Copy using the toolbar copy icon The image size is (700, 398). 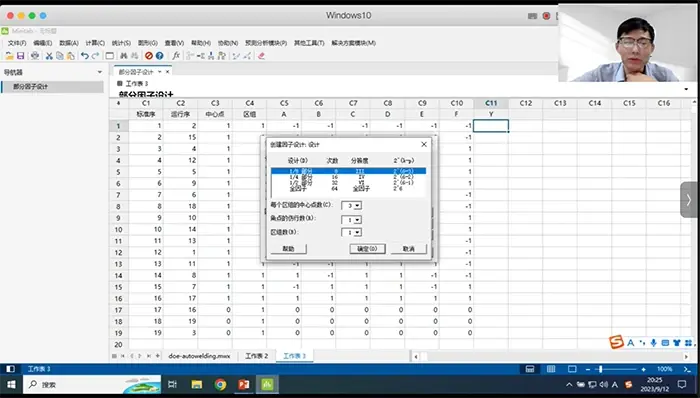pyautogui.click(x=60, y=56)
